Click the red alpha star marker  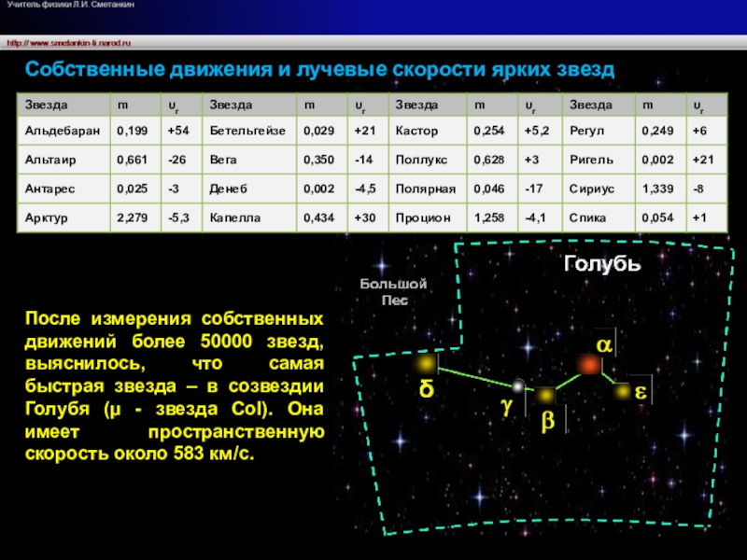click(589, 365)
